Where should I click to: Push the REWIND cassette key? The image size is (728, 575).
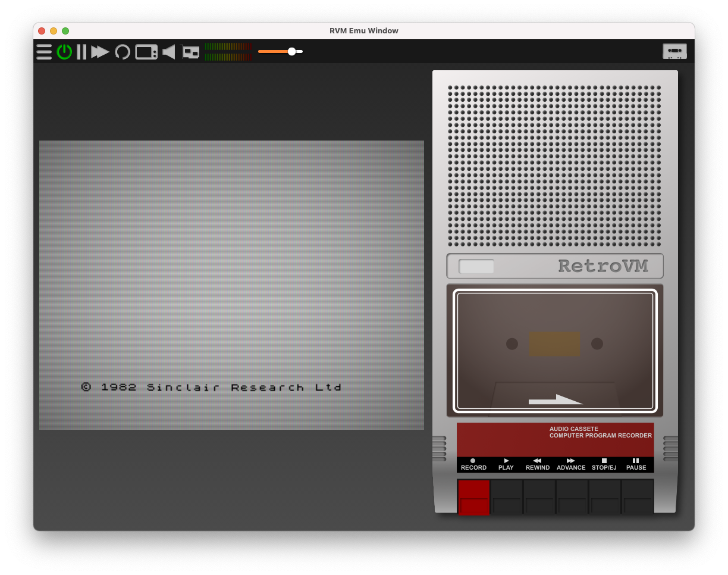539,497
